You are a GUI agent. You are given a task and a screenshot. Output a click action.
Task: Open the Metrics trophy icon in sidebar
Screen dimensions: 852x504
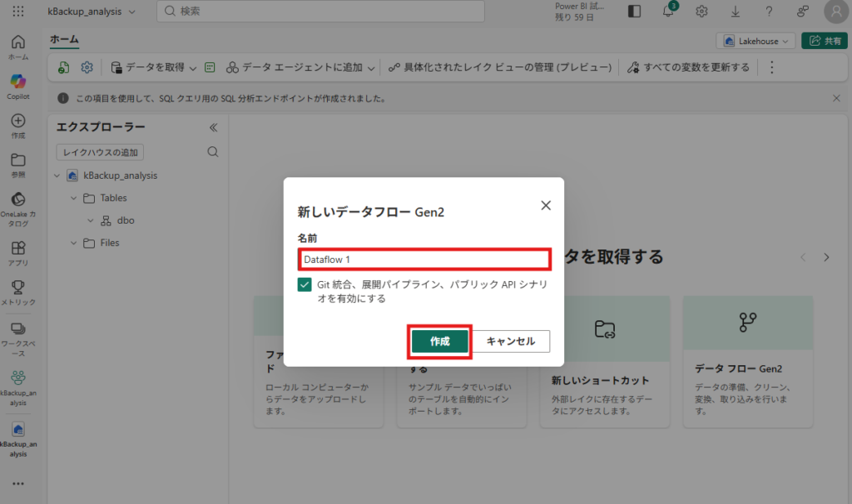coord(18,287)
